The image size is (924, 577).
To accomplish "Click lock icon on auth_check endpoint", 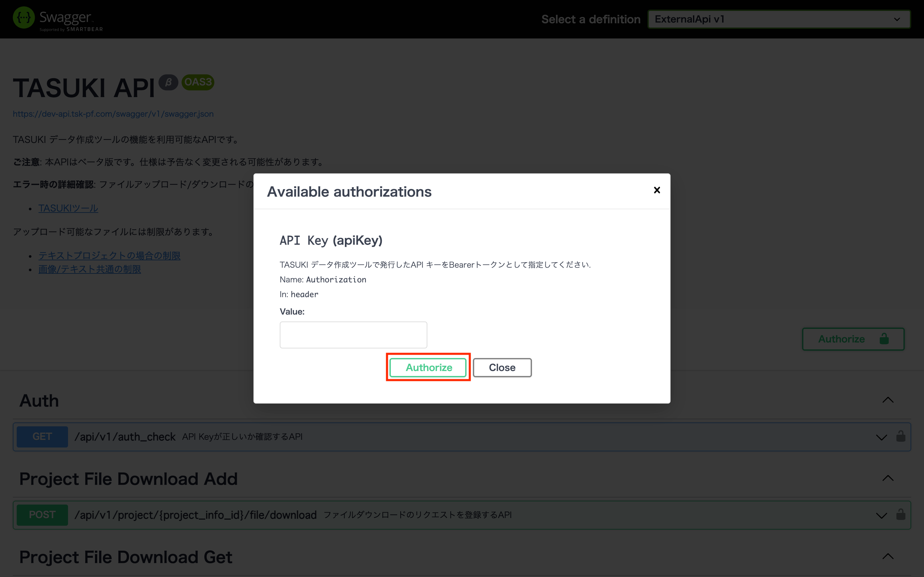I will 901,436.
